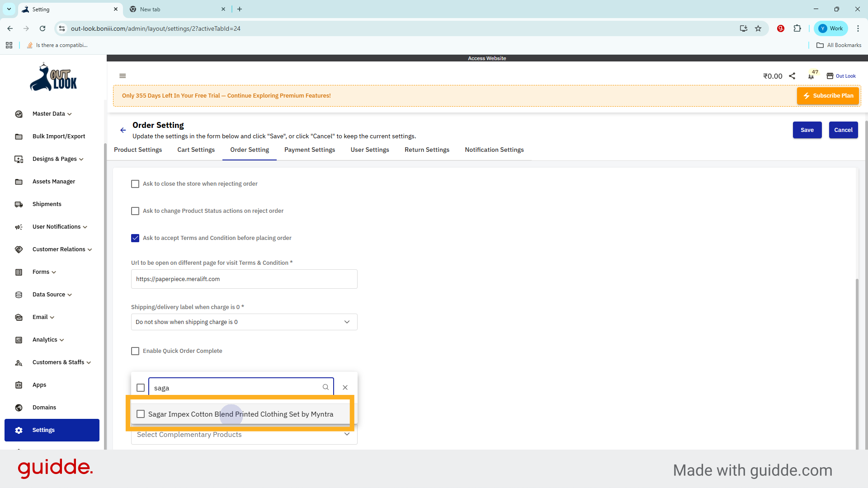The image size is (868, 488).
Task: Switch to Cart Settings tab
Action: pos(196,150)
